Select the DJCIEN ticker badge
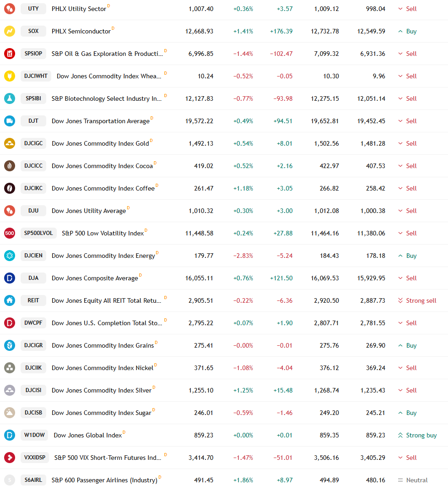Image resolution: width=448 pixels, height=491 pixels. pos(33,256)
